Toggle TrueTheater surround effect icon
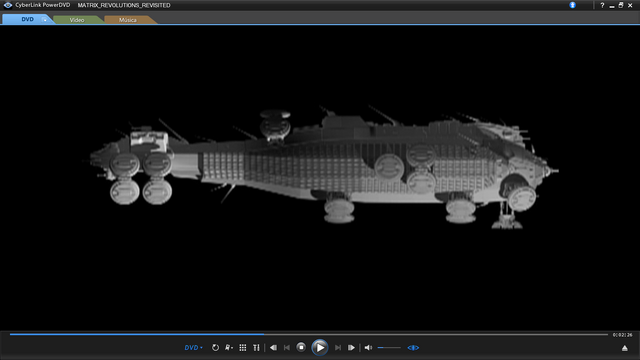The width and height of the screenshot is (640, 360). (413, 348)
